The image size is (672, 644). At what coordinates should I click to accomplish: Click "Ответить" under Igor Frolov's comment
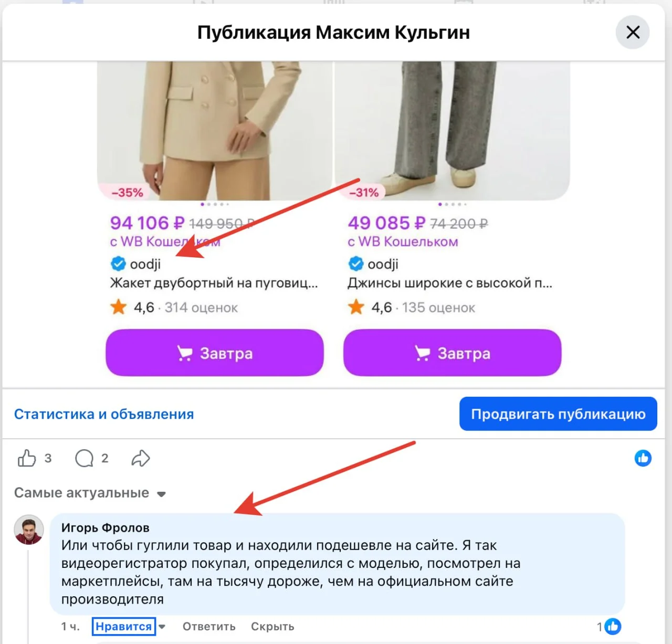tap(209, 627)
